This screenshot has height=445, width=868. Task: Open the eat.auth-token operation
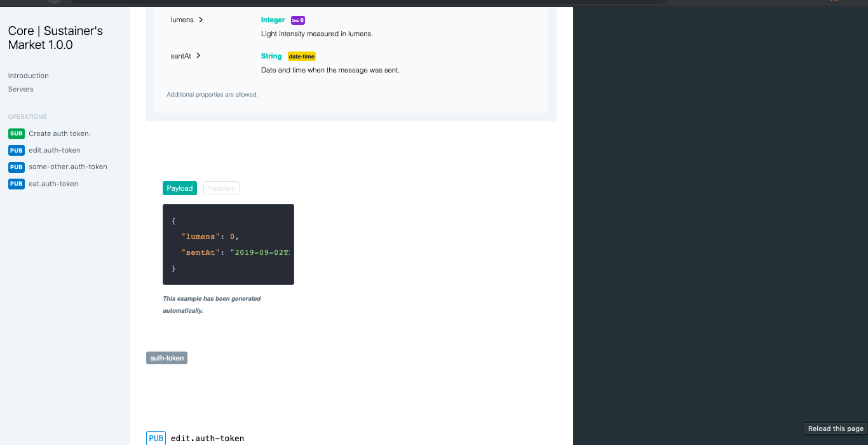(x=52, y=184)
